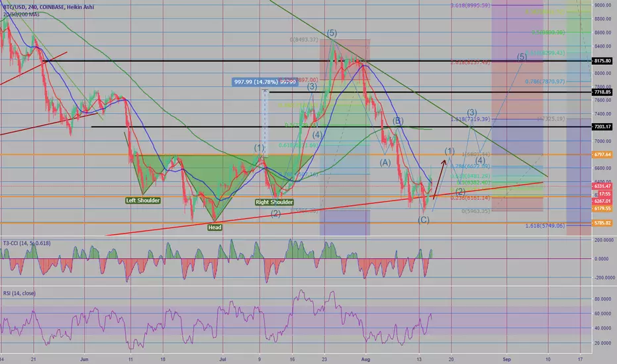The height and width of the screenshot is (364, 617).
Task: Click the 80.0000 value on RSI scale
Action: (x=603, y=299)
